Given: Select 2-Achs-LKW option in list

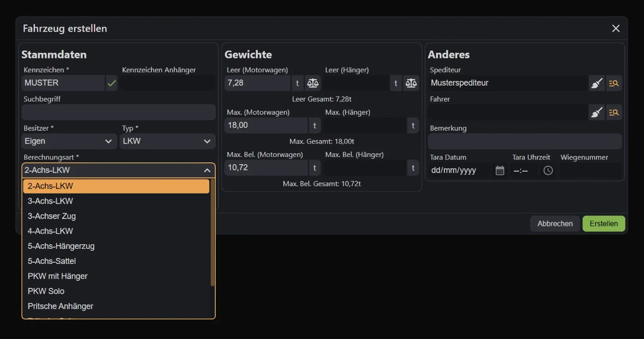Looking at the screenshot, I should tap(116, 186).
